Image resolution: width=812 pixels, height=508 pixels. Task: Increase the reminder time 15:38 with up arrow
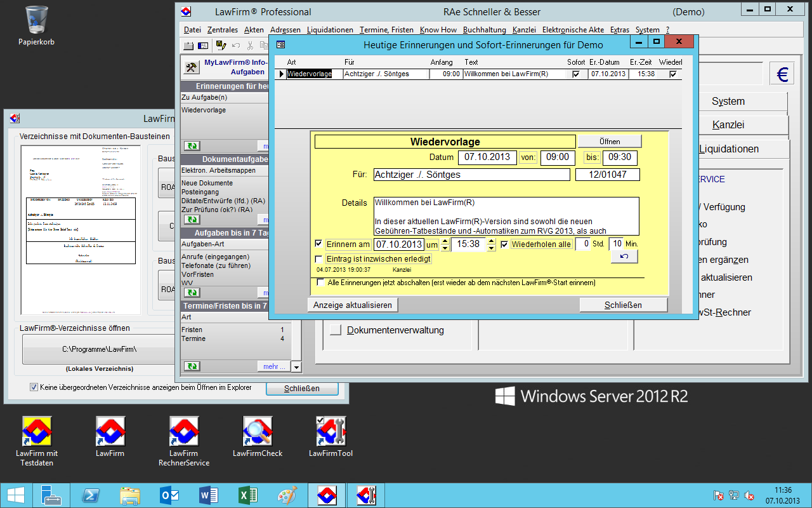click(x=492, y=241)
